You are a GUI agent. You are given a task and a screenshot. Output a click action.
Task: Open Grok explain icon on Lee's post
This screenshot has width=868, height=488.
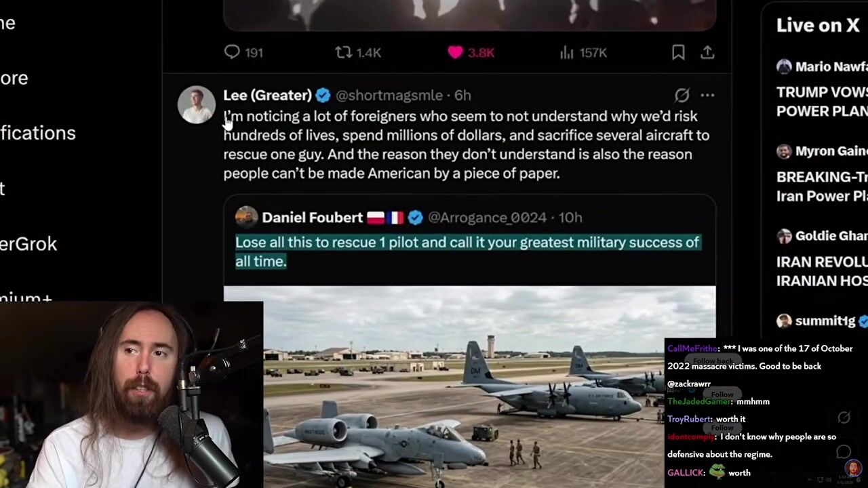click(682, 95)
